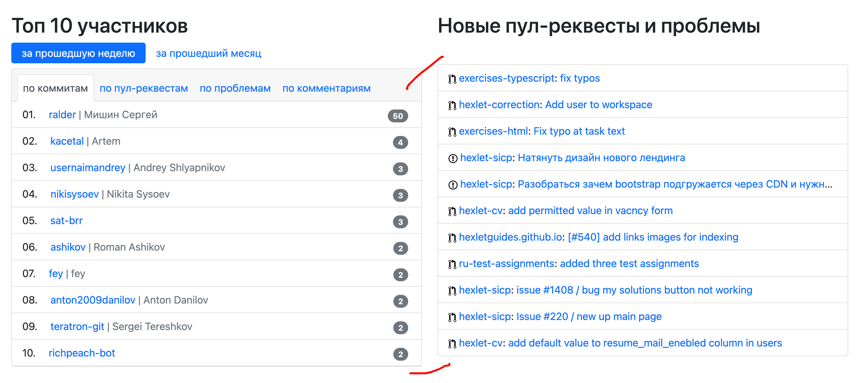The image size is (868, 383).
Task: Switch to the по проблемам tab
Action: coord(235,88)
